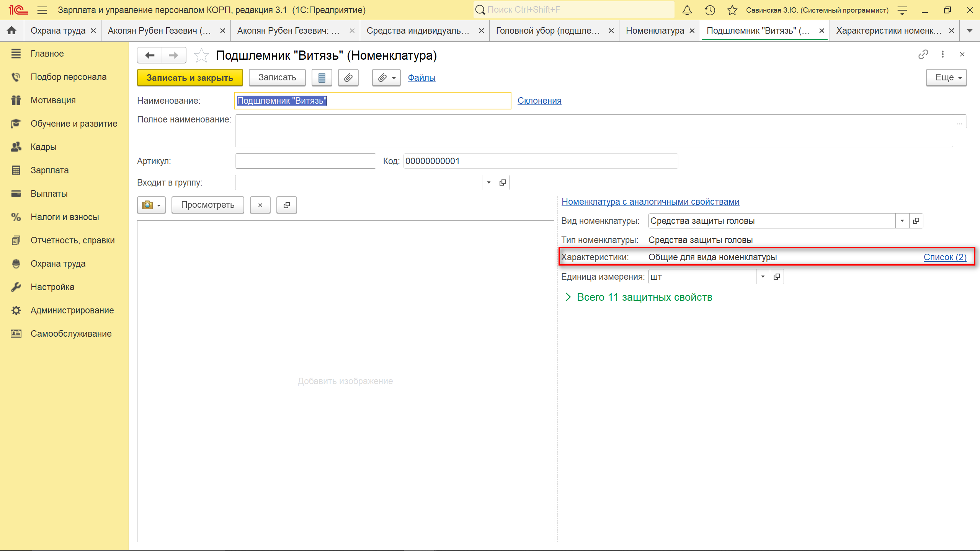Click the Записать и закрыть button
This screenshot has width=980, height=551.
pyautogui.click(x=190, y=78)
